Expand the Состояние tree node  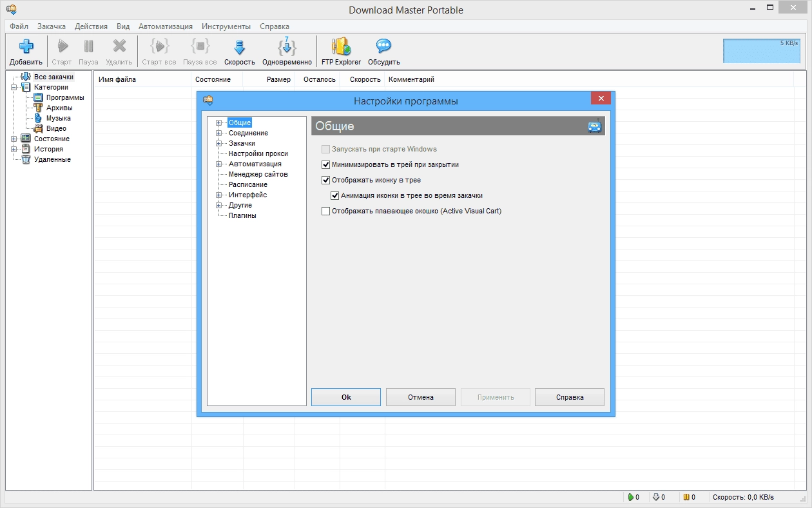14,139
